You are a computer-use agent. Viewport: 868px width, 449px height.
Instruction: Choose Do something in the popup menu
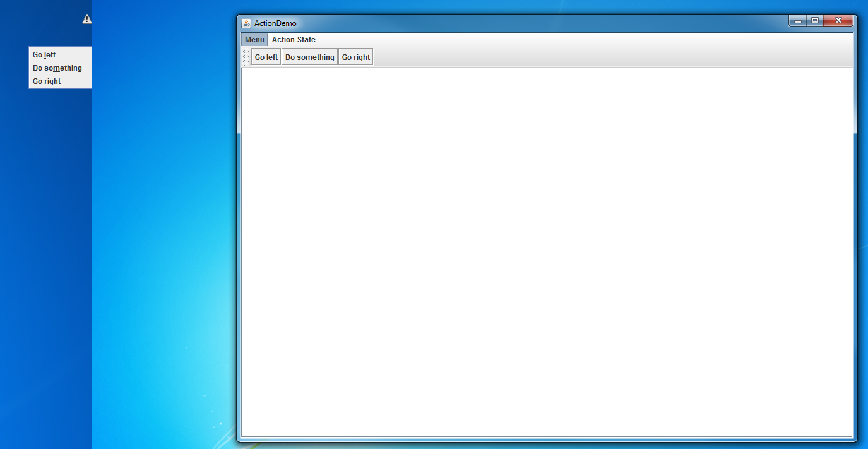tap(60, 68)
